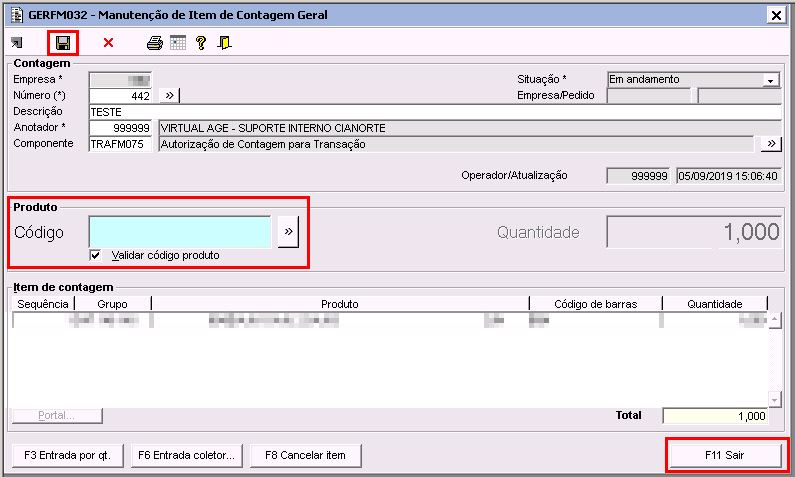Click the Número field showing 442
795x477 pixels.
point(121,96)
